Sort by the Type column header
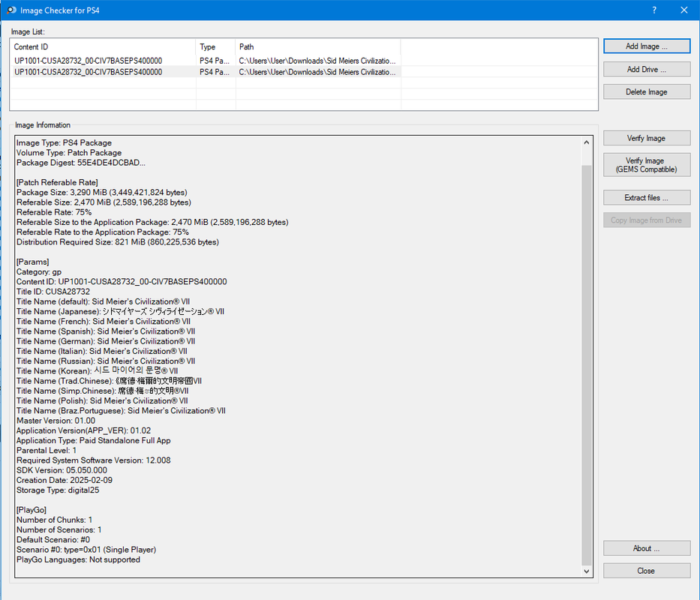Viewport: 700px width, 600px height. tap(215, 46)
